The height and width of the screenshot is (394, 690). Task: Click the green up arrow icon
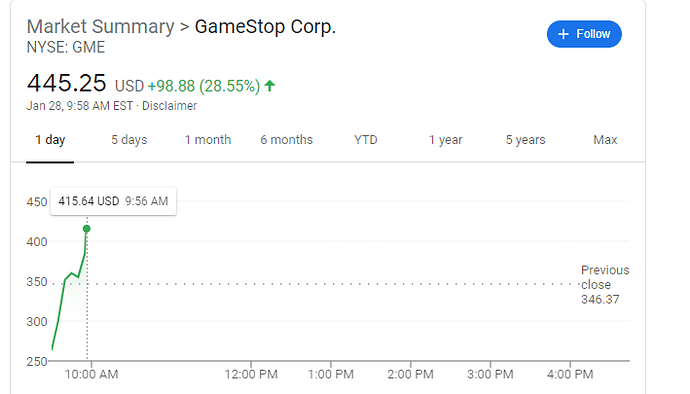270,85
